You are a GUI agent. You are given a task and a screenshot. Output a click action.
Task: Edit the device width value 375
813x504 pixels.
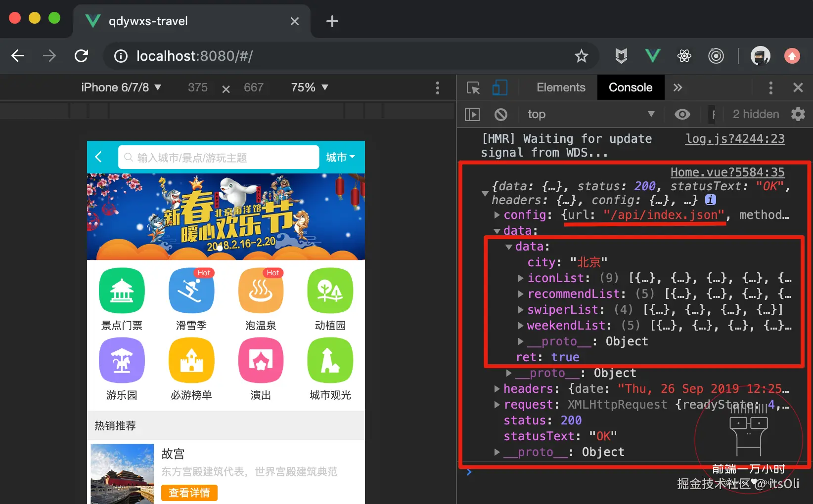click(x=198, y=87)
